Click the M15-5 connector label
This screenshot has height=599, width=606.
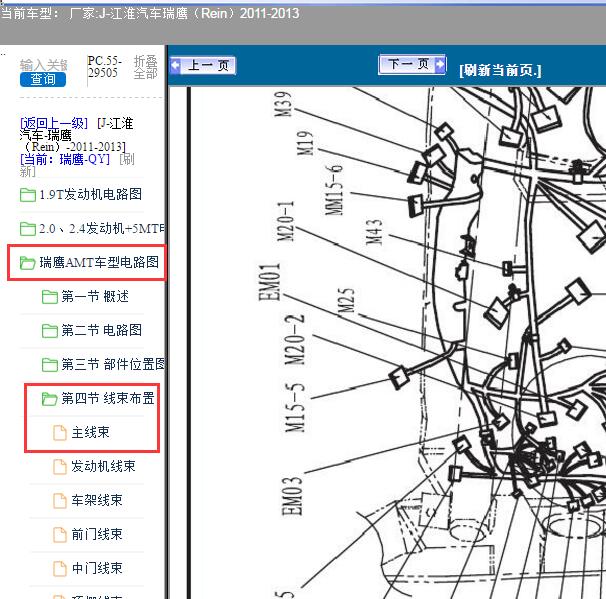295,407
